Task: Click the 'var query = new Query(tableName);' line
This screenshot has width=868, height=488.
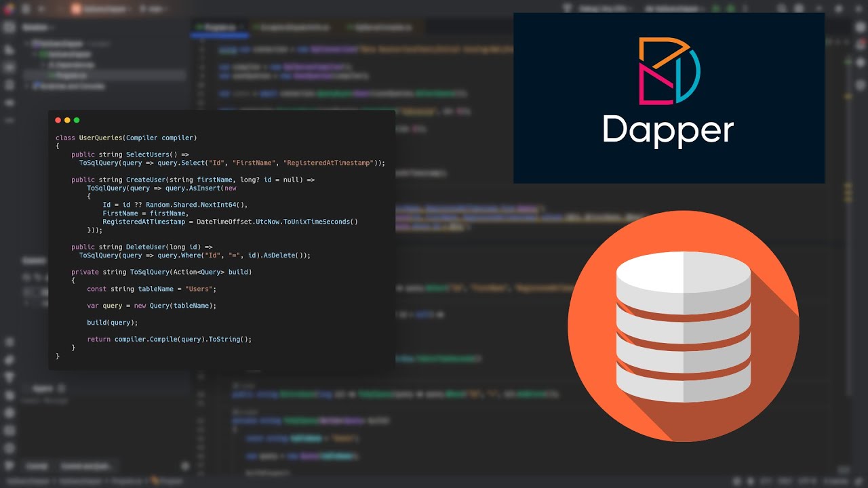Action: click(x=152, y=306)
